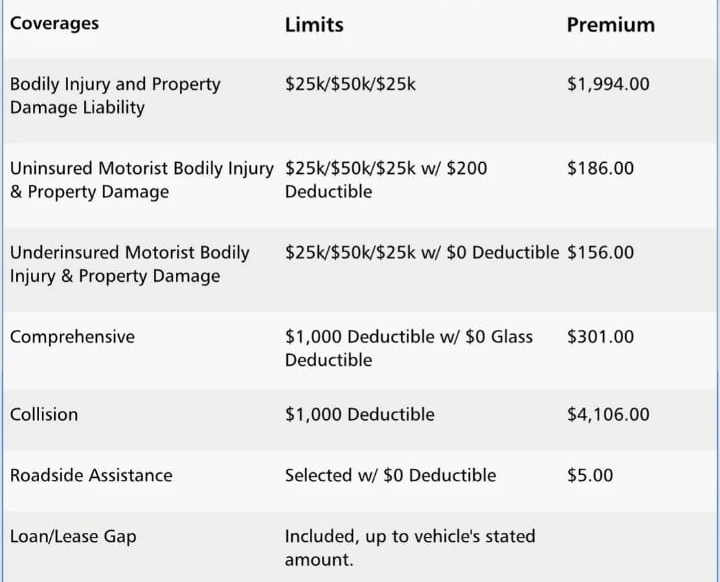The height and width of the screenshot is (582, 720).
Task: Click the Coverages column header
Action: pos(54,23)
